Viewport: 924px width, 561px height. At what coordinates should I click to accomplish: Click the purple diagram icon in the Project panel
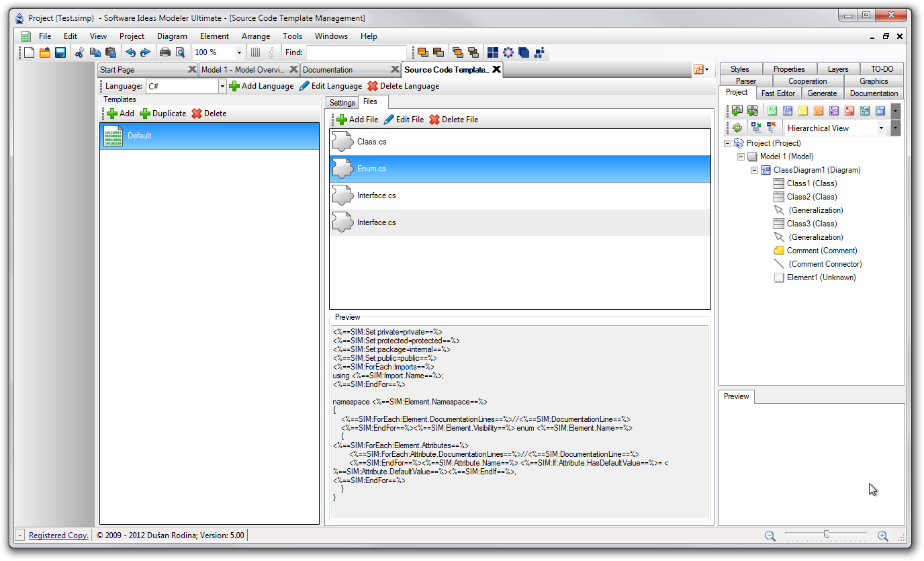pos(834,111)
